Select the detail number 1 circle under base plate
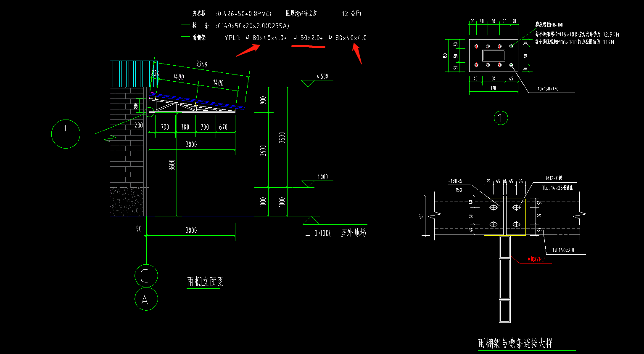Screen dimensions: 644x354 pos(501,118)
